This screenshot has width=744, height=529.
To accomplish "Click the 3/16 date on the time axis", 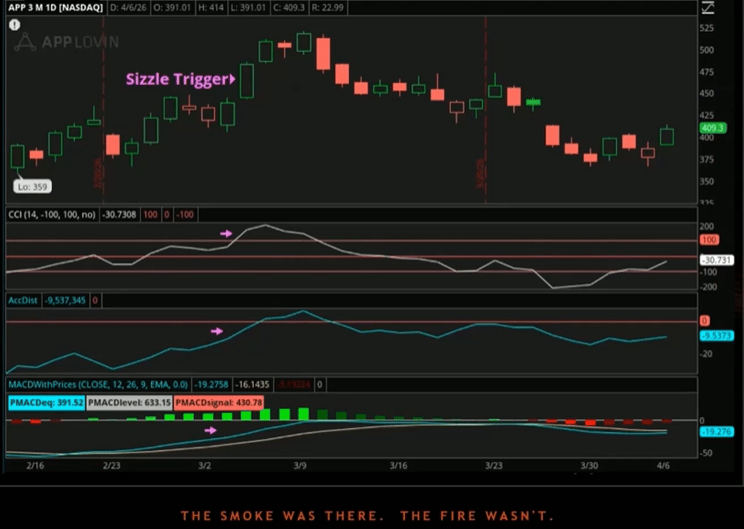I will click(x=398, y=465).
